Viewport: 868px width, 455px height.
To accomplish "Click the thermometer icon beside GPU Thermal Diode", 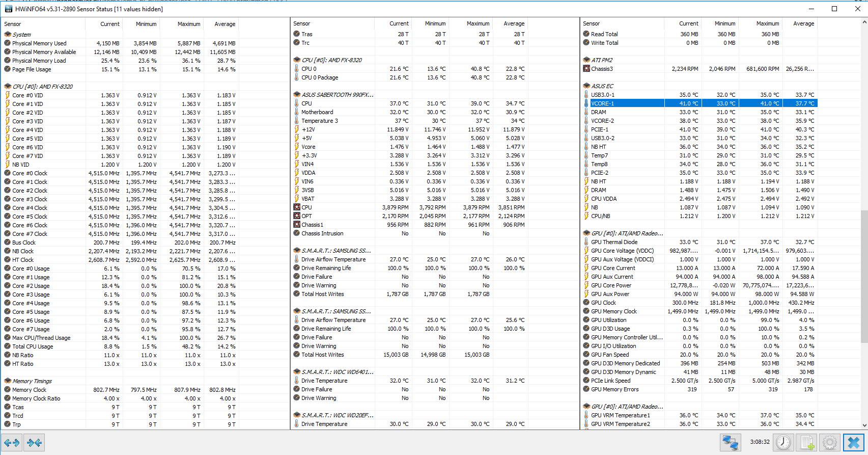I will (586, 242).
